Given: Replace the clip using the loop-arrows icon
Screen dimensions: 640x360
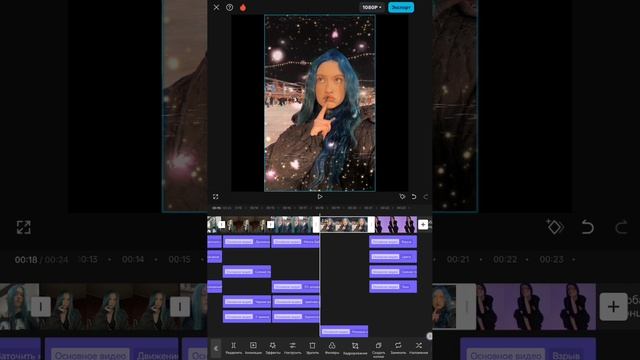Looking at the screenshot, I should [398, 348].
